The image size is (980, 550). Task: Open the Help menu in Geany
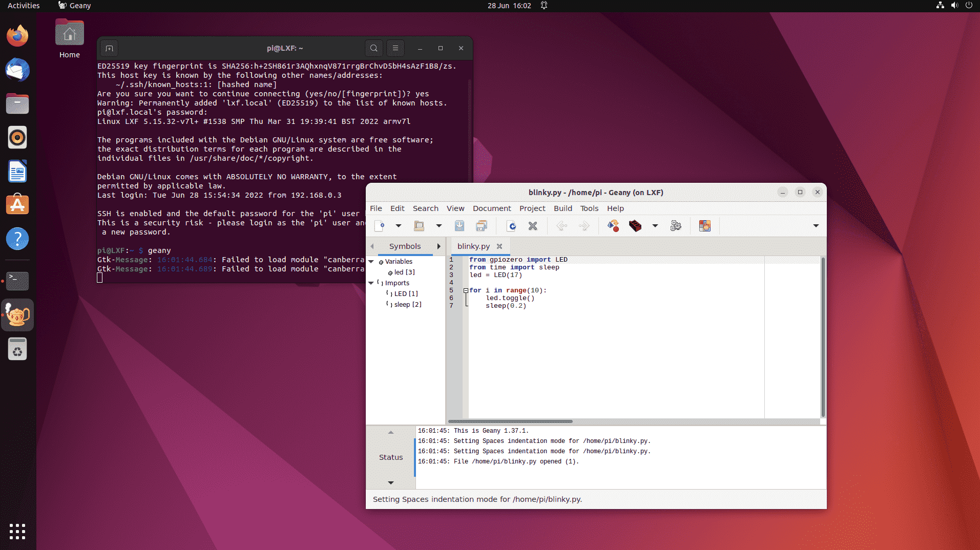pyautogui.click(x=615, y=208)
